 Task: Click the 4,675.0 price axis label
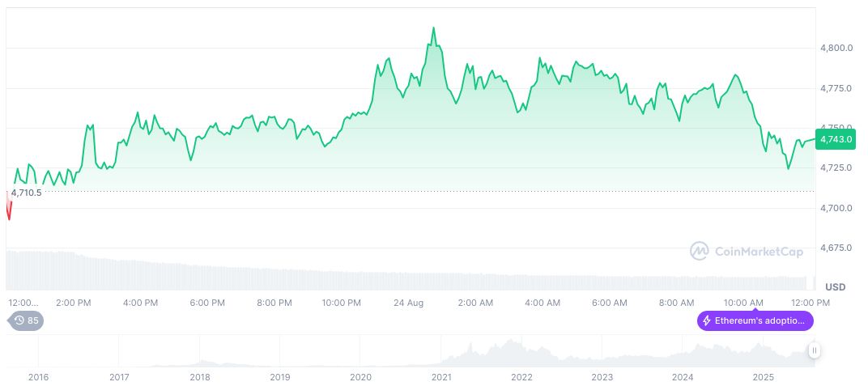(x=836, y=248)
